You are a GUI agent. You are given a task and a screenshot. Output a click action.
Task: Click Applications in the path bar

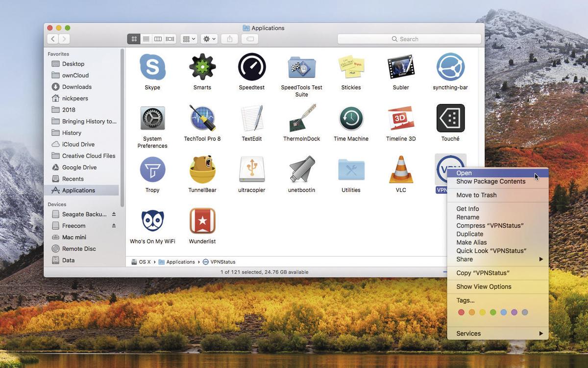tap(176, 262)
